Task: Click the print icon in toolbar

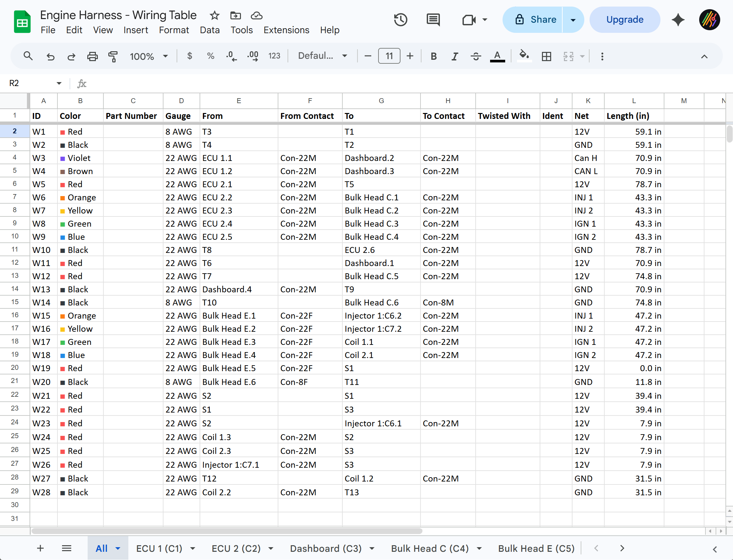Action: [x=92, y=56]
